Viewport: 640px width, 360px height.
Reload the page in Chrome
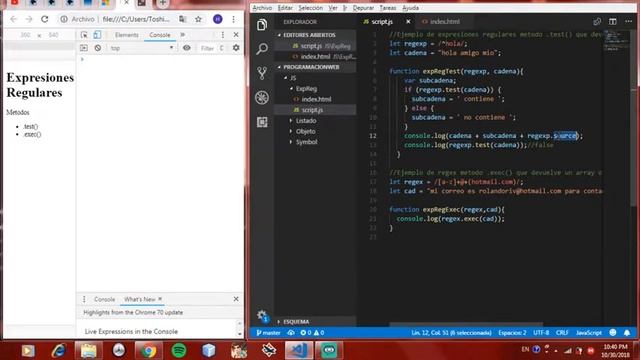[44, 19]
